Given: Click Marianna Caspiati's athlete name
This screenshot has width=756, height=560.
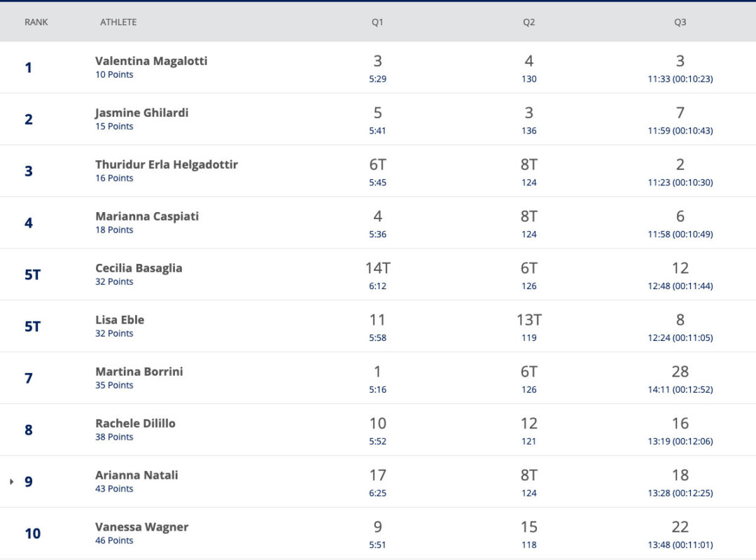Looking at the screenshot, I should tap(147, 216).
